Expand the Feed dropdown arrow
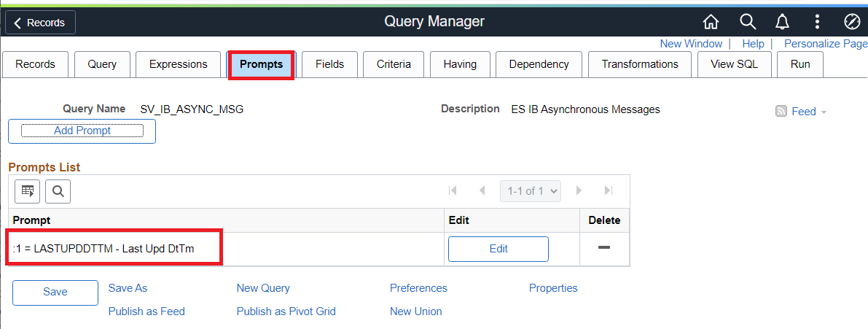 point(824,112)
